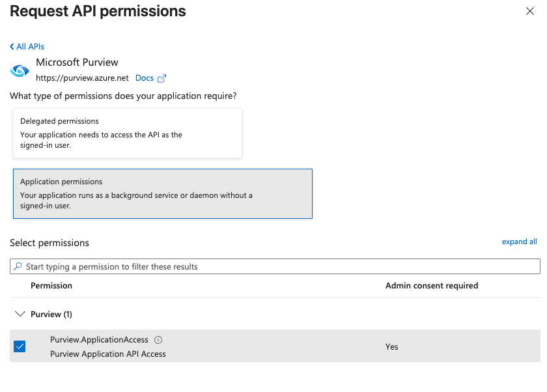Image resolution: width=547 pixels, height=392 pixels.
Task: Select the Delegated permissions card
Action: pyautogui.click(x=128, y=133)
